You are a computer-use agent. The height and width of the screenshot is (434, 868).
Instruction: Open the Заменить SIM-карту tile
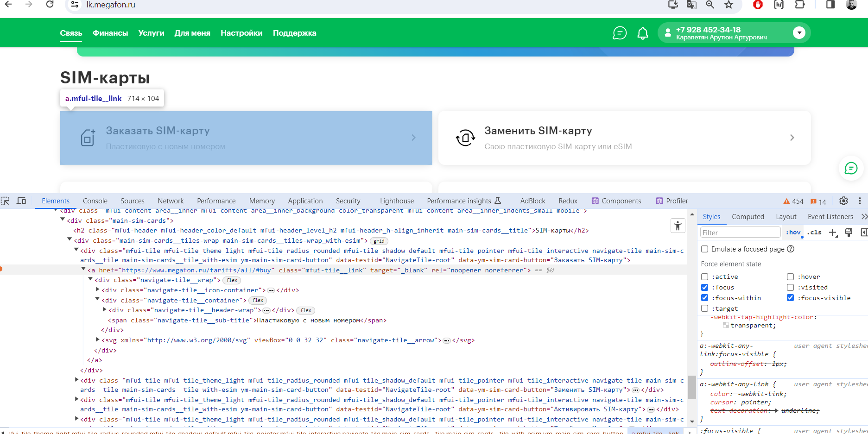point(625,138)
